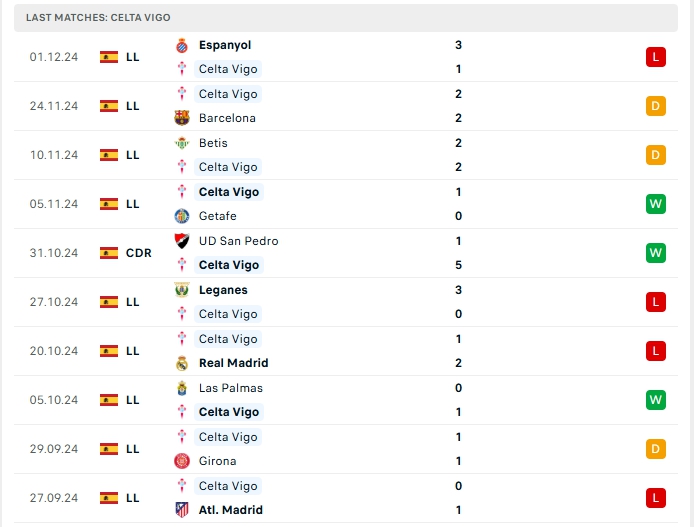Click the UD San Pedro match score 5

click(x=458, y=265)
